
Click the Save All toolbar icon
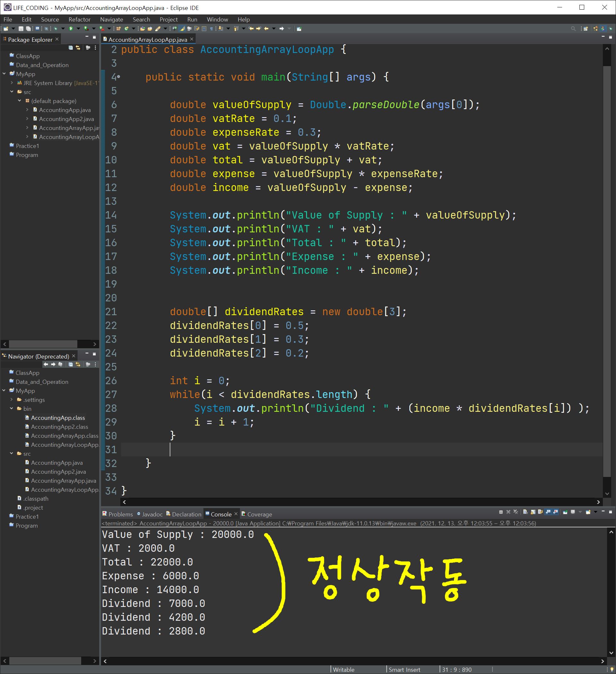click(x=29, y=29)
